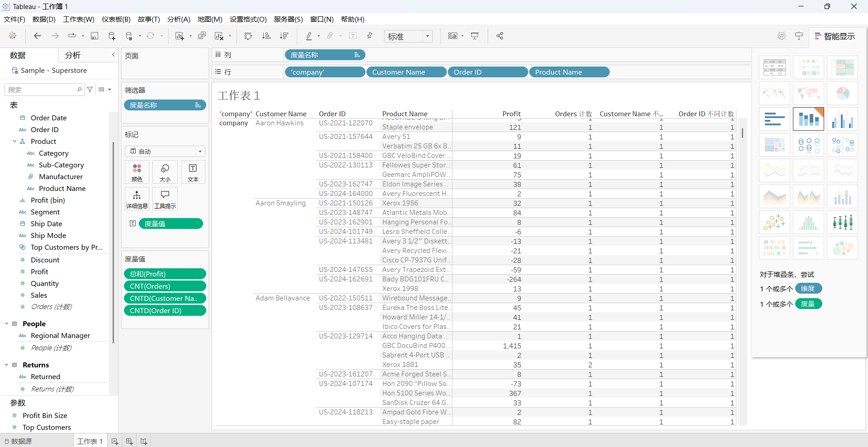The width and height of the screenshot is (868, 447).
Task: Click the highlight pen icon
Action: pos(309,36)
